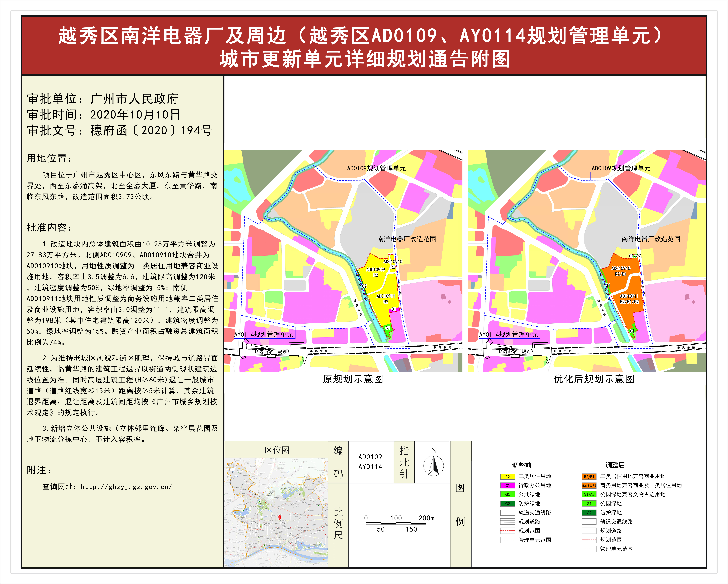Click the title line 城市更新单元详细规划通告附图
The height and width of the screenshot is (584, 728).
(x=365, y=59)
